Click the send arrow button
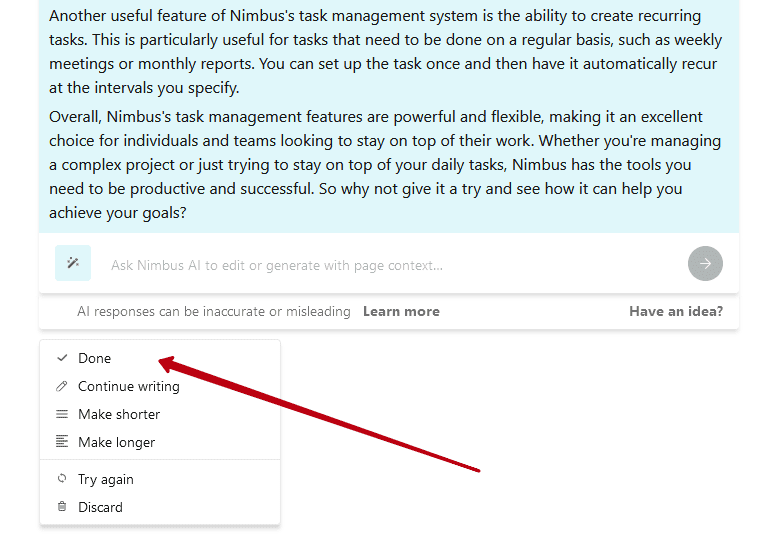This screenshot has height=542, width=774. (705, 264)
